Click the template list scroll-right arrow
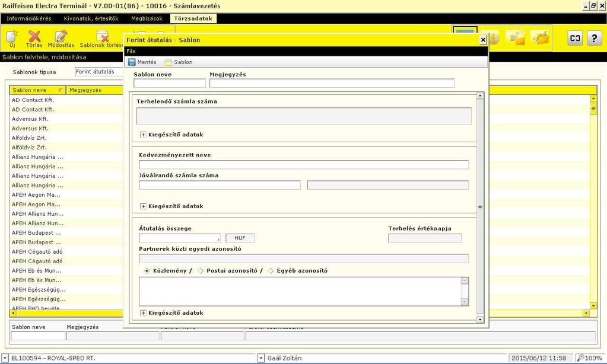 586,312
